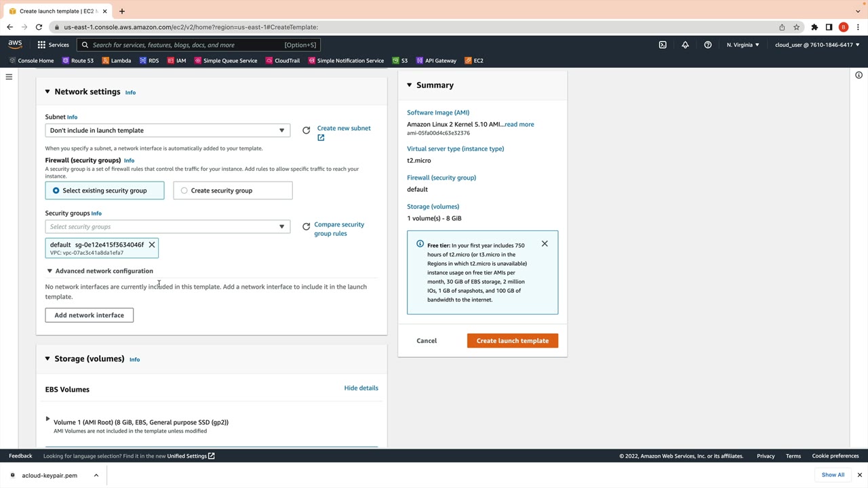The height and width of the screenshot is (488, 868).
Task: Click the Create launch template button
Action: [x=513, y=340]
